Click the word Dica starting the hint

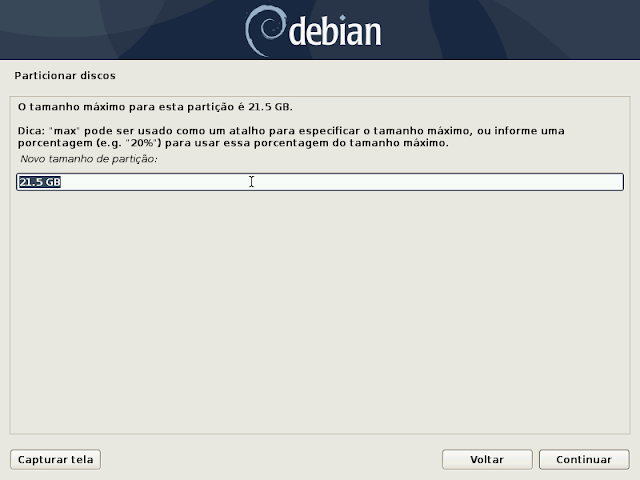tap(31, 131)
